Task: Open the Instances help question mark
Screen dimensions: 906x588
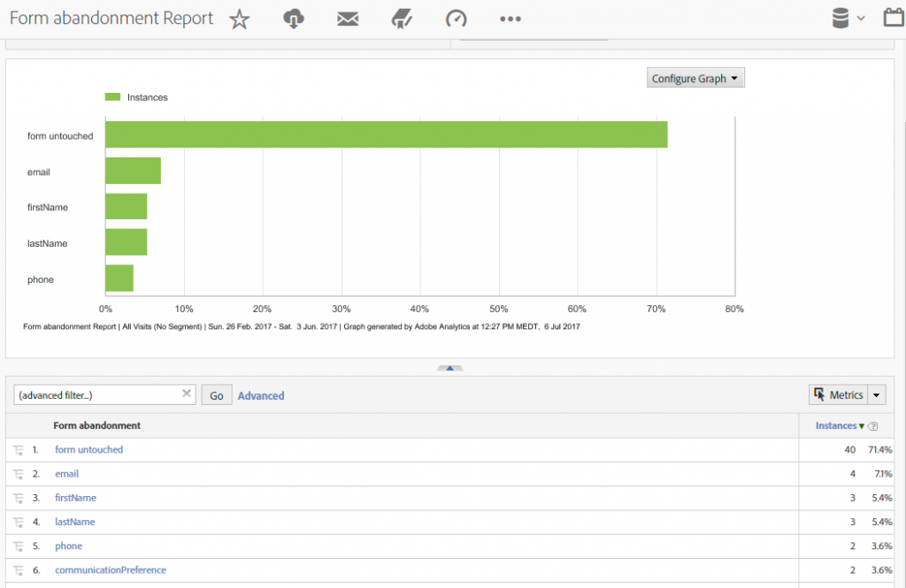Action: (872, 425)
